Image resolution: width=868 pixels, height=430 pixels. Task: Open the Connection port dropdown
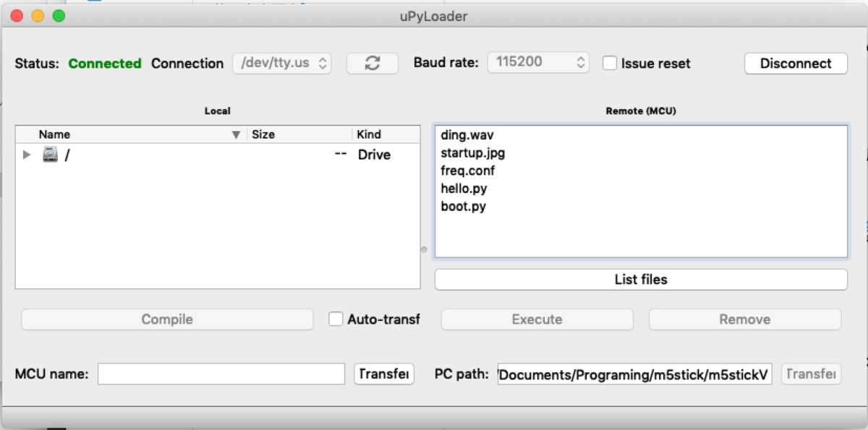(282, 64)
